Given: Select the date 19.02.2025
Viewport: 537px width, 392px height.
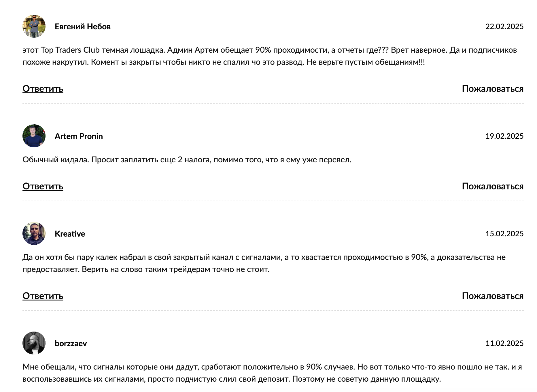Looking at the screenshot, I should coord(504,136).
